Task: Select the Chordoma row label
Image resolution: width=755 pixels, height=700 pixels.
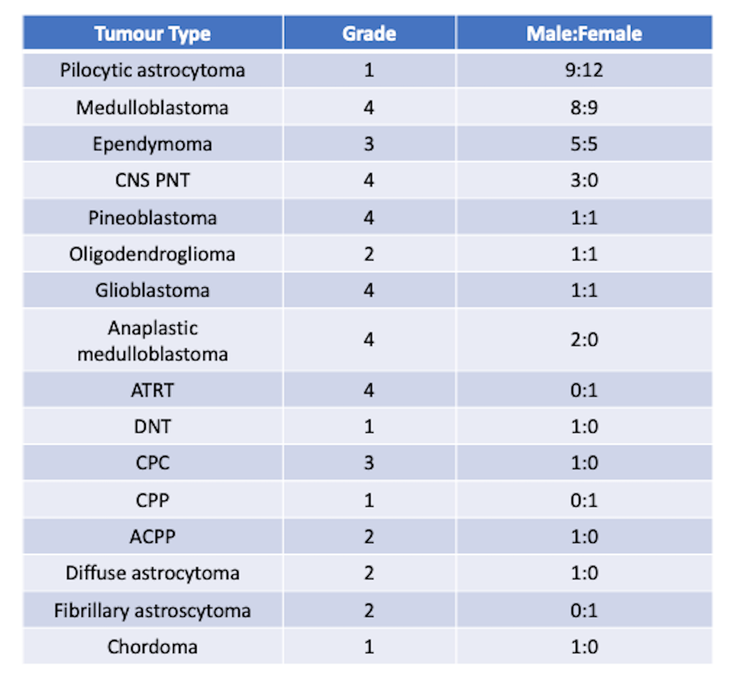Action: 153,646
